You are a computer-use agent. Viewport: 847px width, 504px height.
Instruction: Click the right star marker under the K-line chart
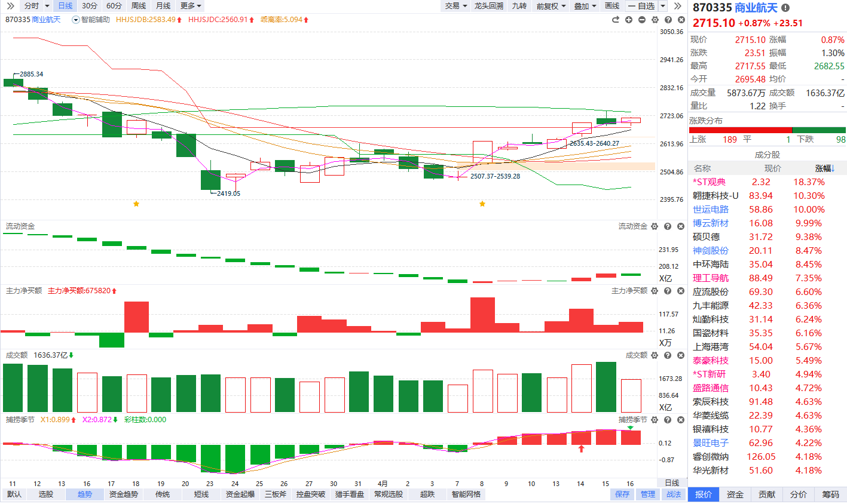(x=482, y=204)
